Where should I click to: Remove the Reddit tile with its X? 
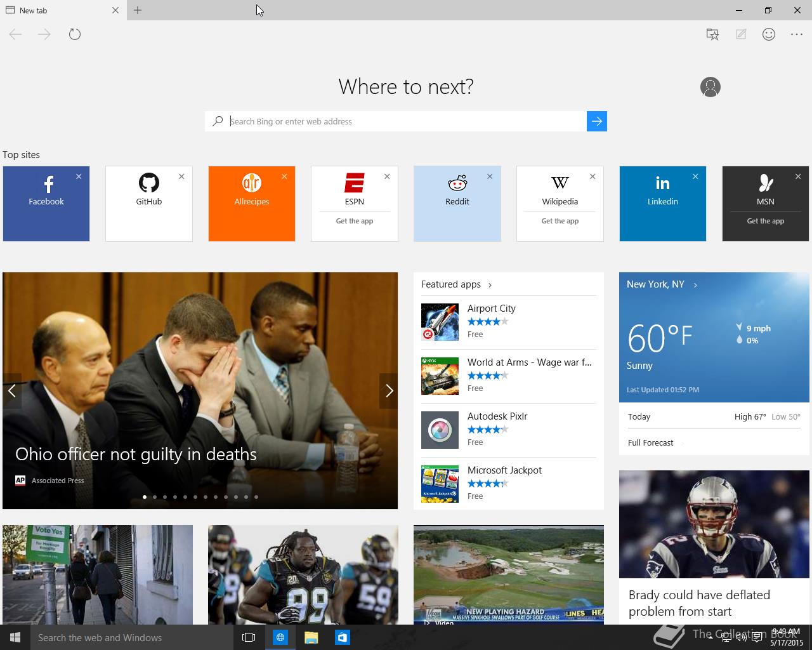[x=490, y=176]
